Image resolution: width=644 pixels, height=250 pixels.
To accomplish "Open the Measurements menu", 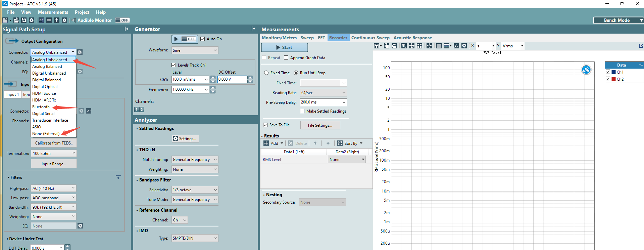I will click(x=53, y=12).
